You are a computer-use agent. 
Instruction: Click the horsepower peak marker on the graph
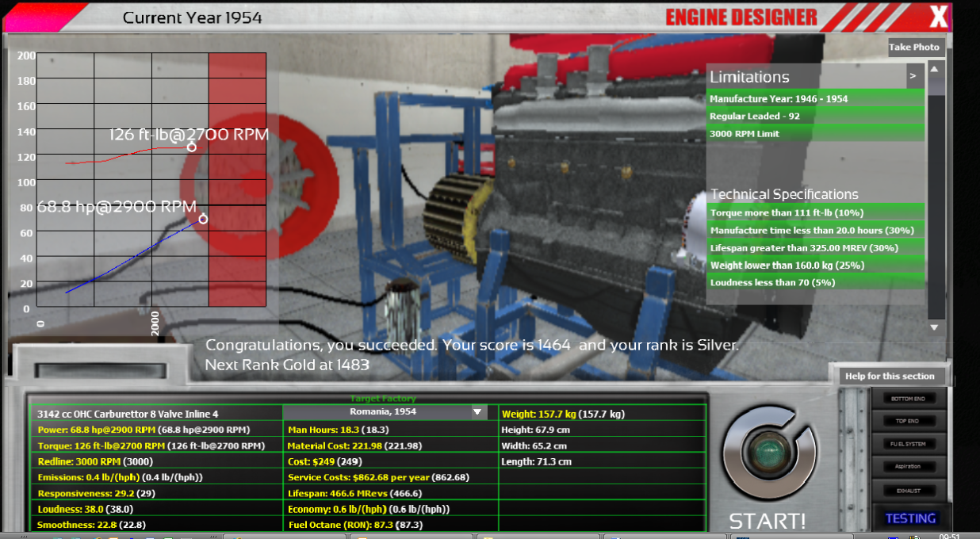(203, 220)
